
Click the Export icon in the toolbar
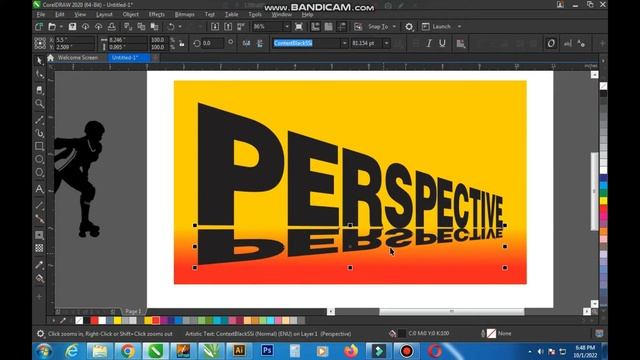pyautogui.click(x=228, y=27)
